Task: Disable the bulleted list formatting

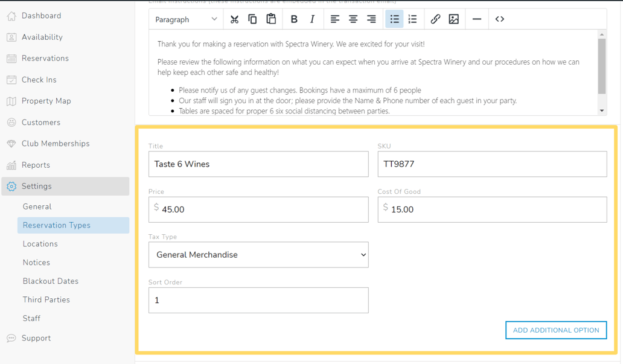Action: click(394, 19)
